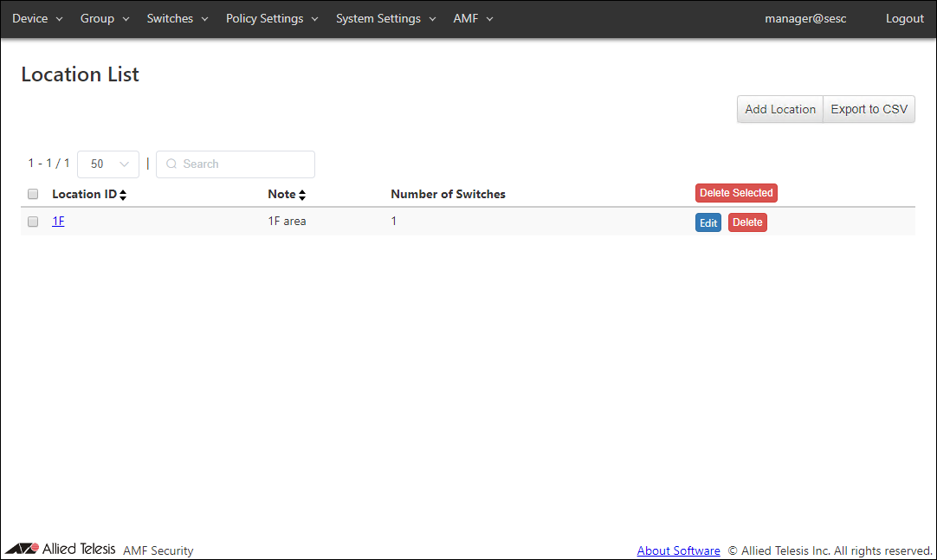Edit the 1F location entry
The image size is (937, 560).
[x=708, y=222]
